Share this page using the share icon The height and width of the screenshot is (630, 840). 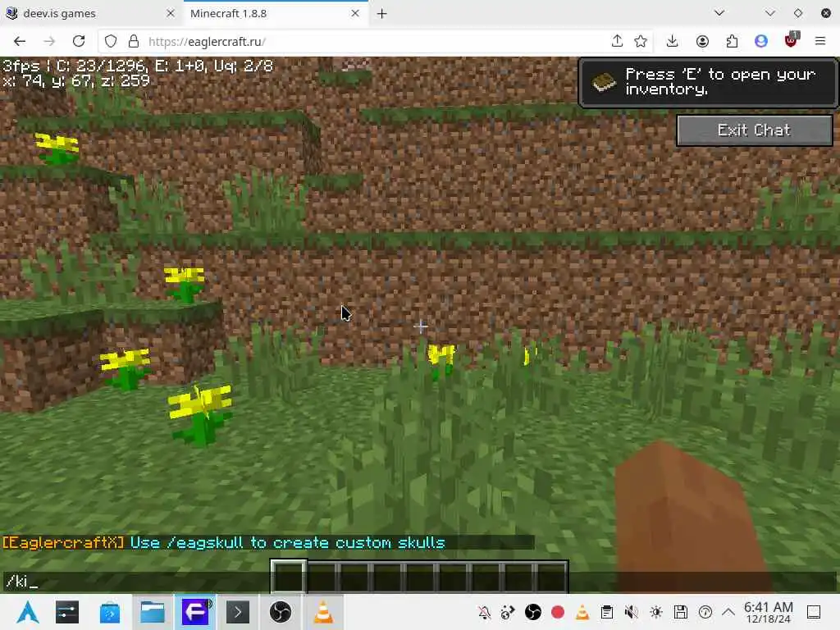pyautogui.click(x=617, y=41)
